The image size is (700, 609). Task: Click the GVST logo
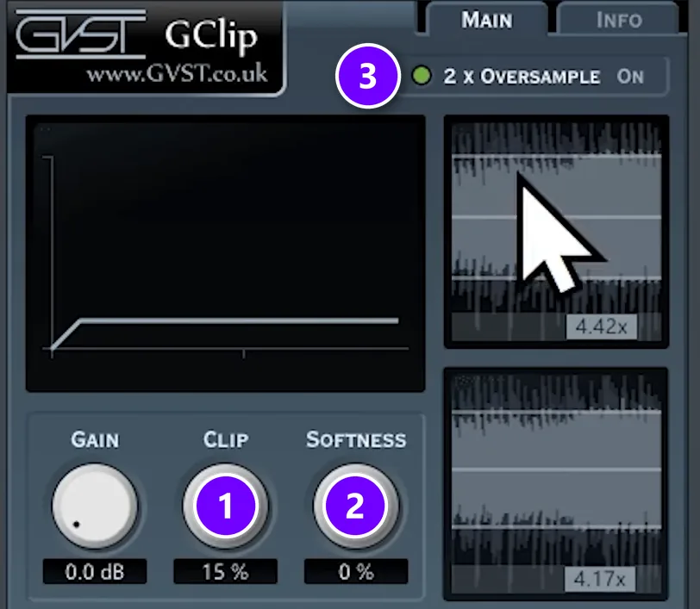(81, 34)
